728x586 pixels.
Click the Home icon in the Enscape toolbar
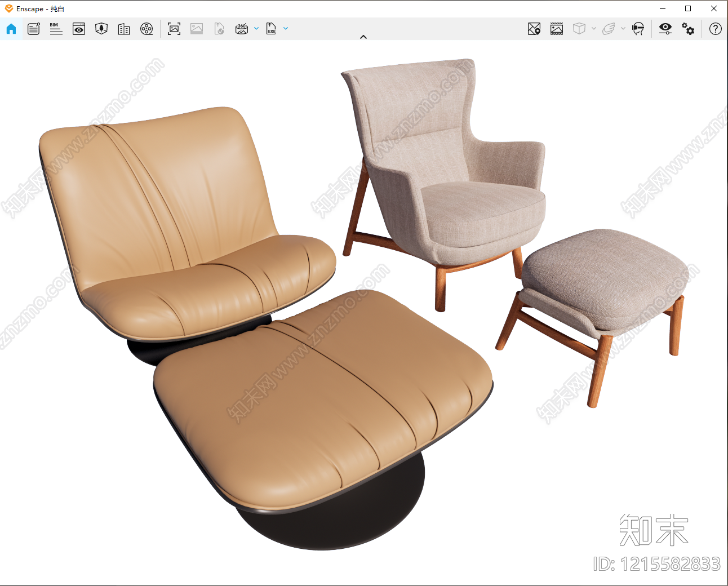point(11,29)
